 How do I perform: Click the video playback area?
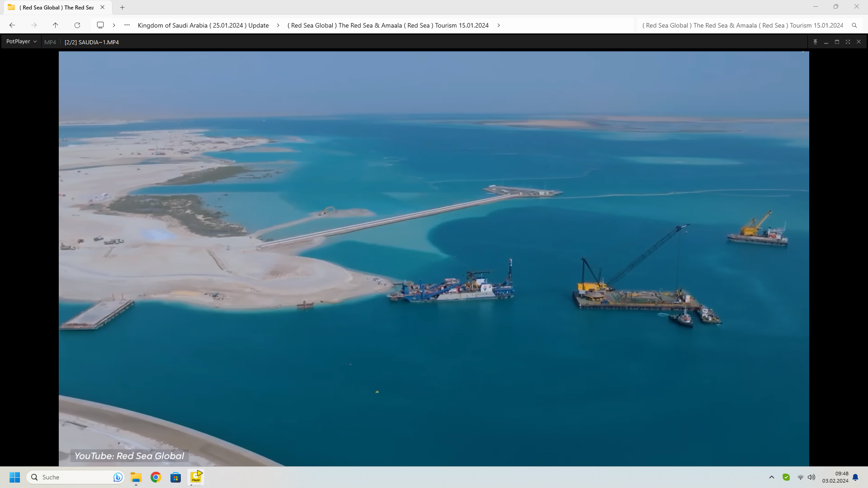coord(434,258)
